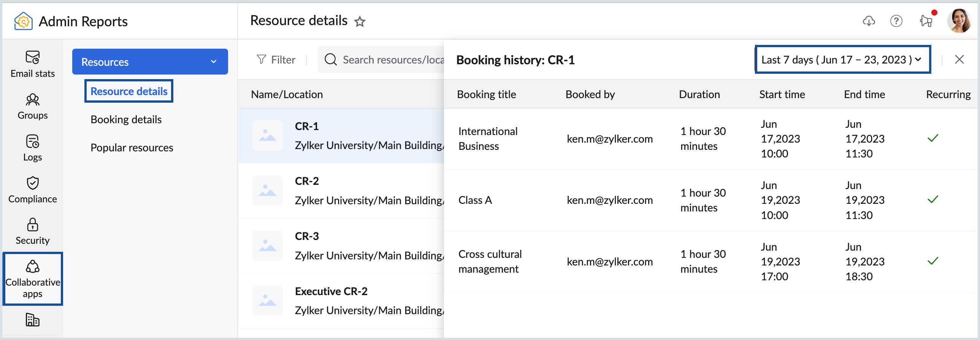The height and width of the screenshot is (340, 980).
Task: Open the help question mark icon
Action: [896, 21]
